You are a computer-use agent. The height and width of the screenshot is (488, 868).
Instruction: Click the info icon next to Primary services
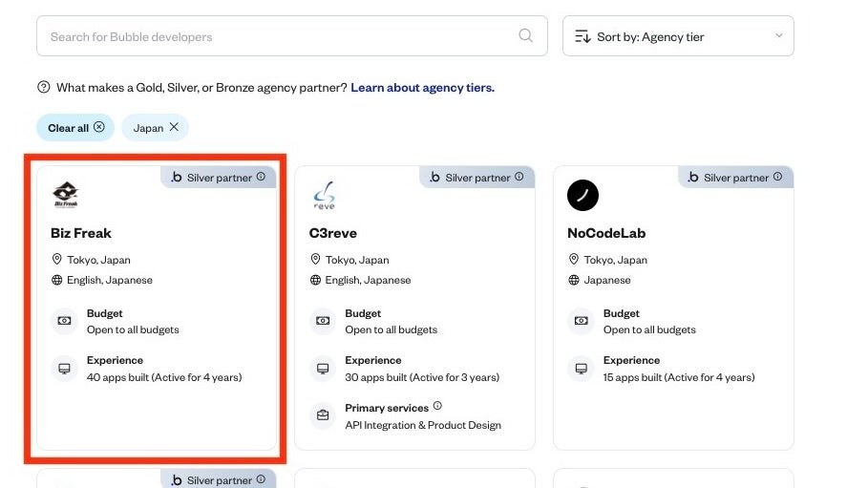[x=437, y=406]
